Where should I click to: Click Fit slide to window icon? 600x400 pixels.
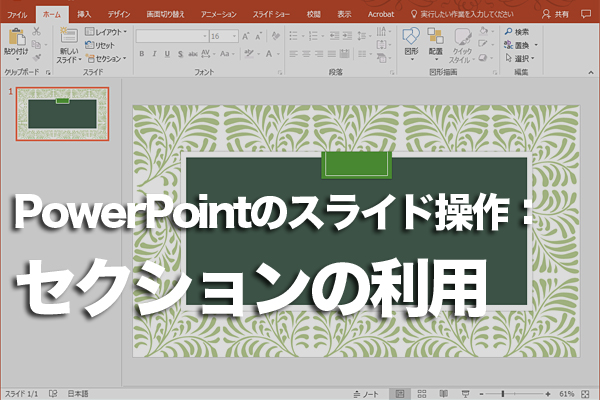585,394
